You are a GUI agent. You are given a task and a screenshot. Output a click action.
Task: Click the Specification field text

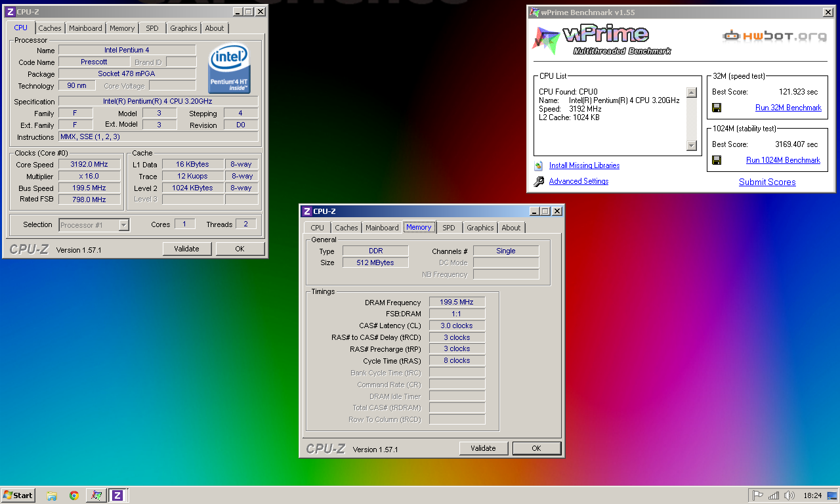point(158,102)
